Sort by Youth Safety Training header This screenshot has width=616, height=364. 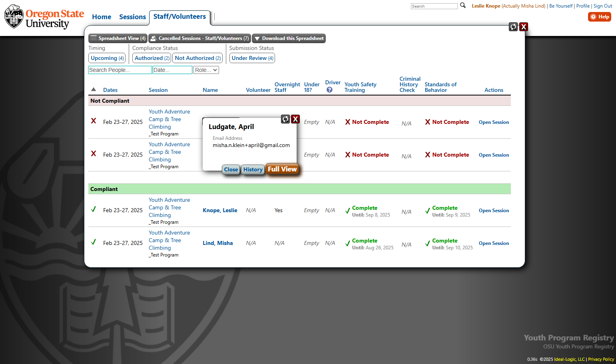361,87
